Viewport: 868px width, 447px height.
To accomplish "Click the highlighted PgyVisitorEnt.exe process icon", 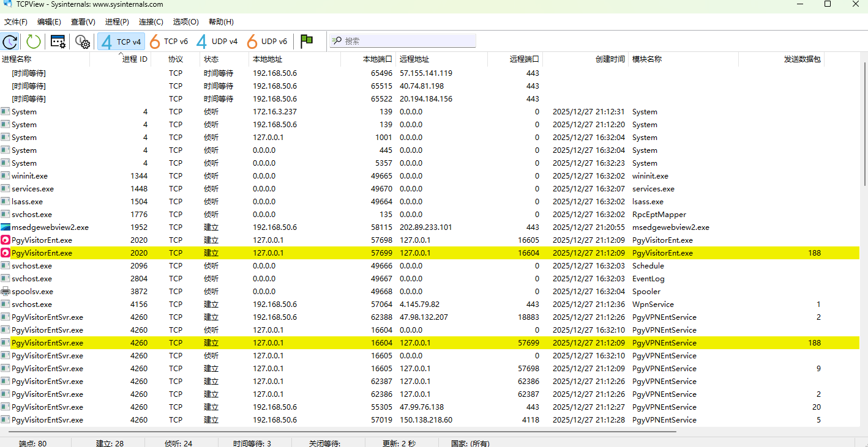I will [6, 253].
